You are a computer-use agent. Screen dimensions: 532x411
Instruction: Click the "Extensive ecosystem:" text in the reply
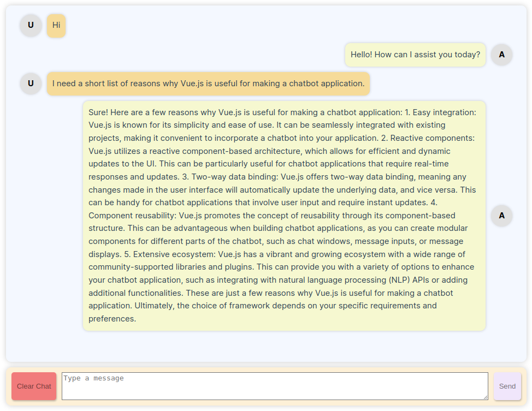click(174, 254)
